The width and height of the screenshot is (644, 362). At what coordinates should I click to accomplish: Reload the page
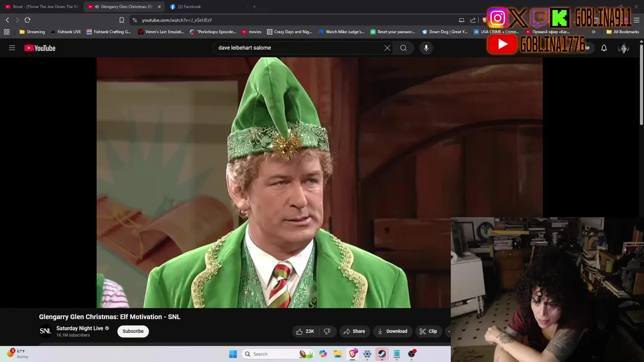(x=27, y=20)
